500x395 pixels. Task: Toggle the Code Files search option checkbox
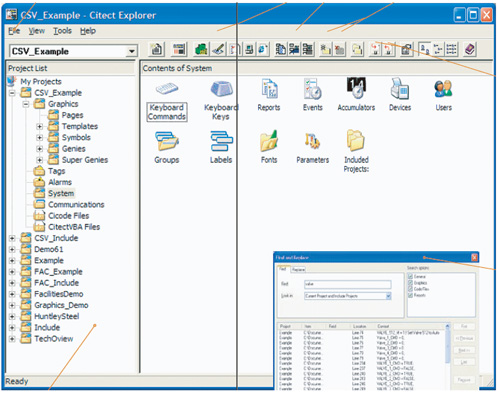point(410,289)
